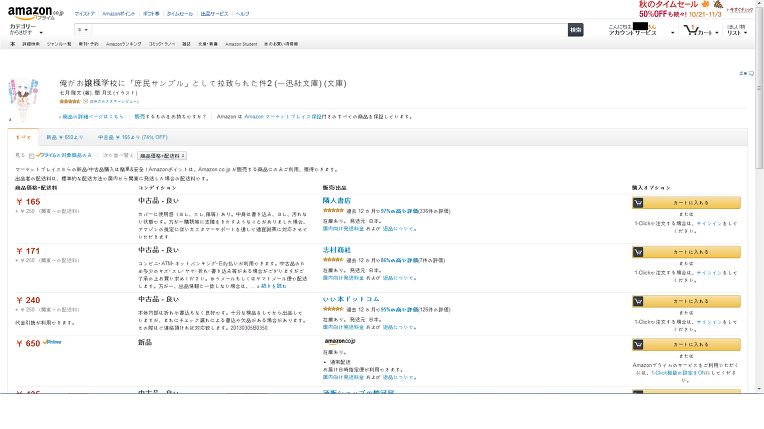
Task: Open seller page いい本ドットコム
Action: pyautogui.click(x=351, y=299)
